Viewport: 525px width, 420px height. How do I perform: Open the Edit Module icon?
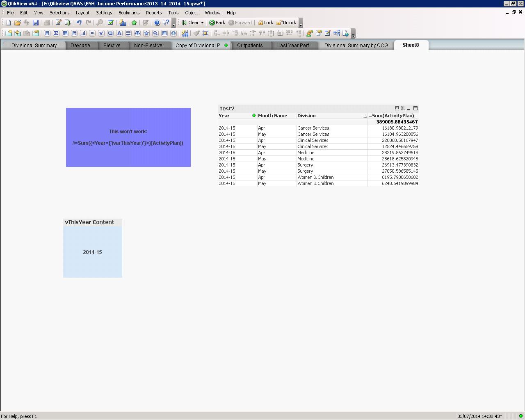[x=328, y=33]
